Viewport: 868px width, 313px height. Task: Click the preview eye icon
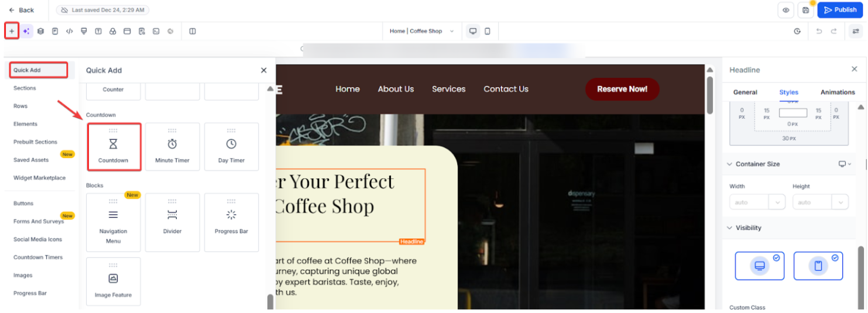pyautogui.click(x=785, y=10)
